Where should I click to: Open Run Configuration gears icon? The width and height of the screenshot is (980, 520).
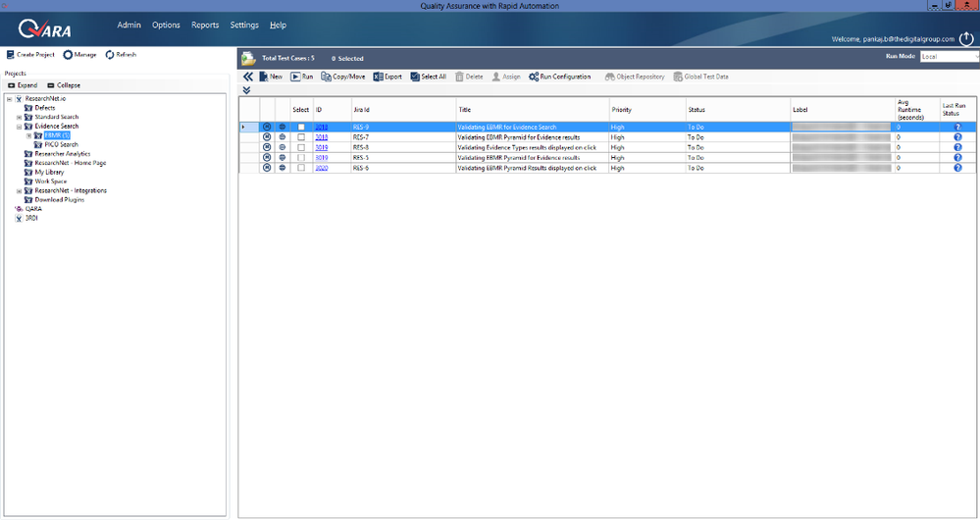[534, 77]
